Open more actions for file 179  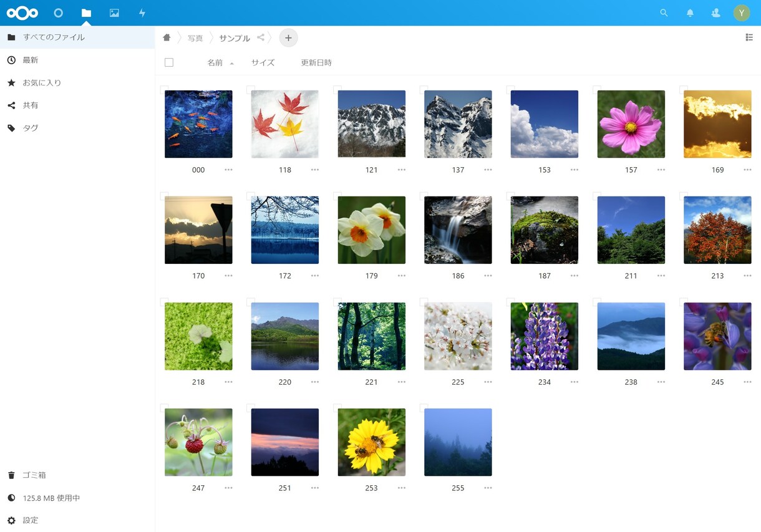pos(402,276)
